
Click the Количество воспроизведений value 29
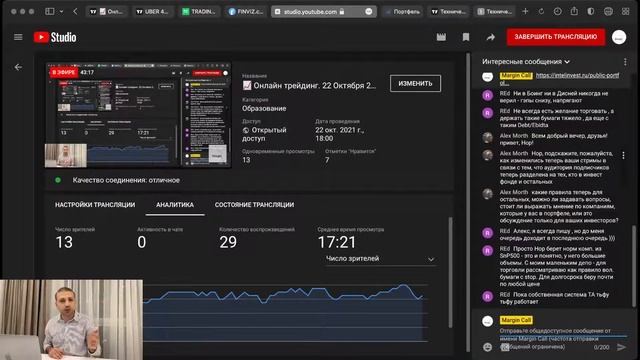coord(228,242)
